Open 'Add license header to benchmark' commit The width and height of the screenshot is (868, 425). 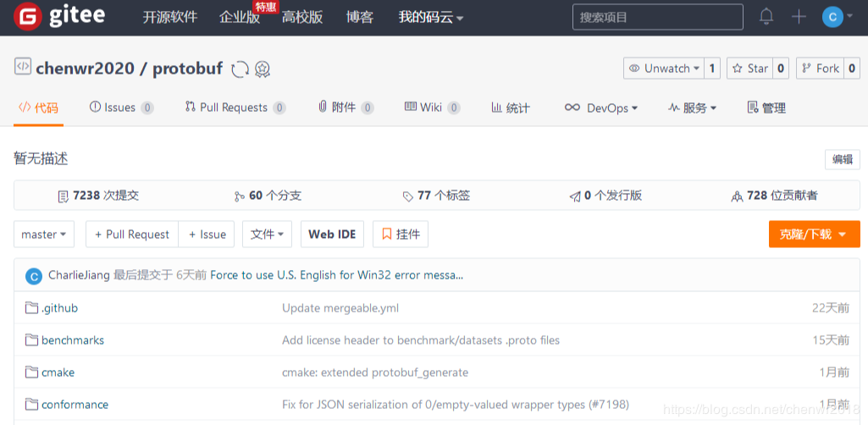(421, 339)
